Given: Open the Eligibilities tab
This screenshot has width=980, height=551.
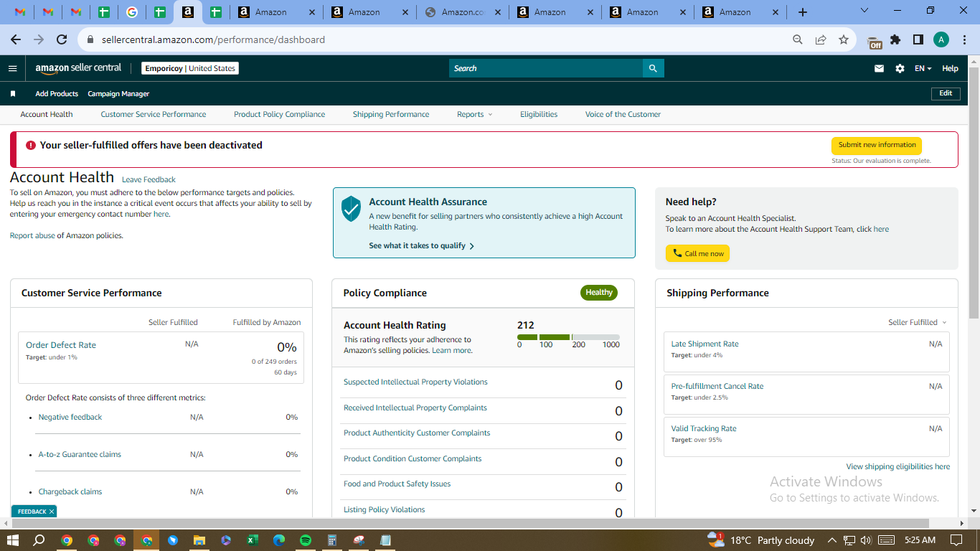Looking at the screenshot, I should pos(539,114).
